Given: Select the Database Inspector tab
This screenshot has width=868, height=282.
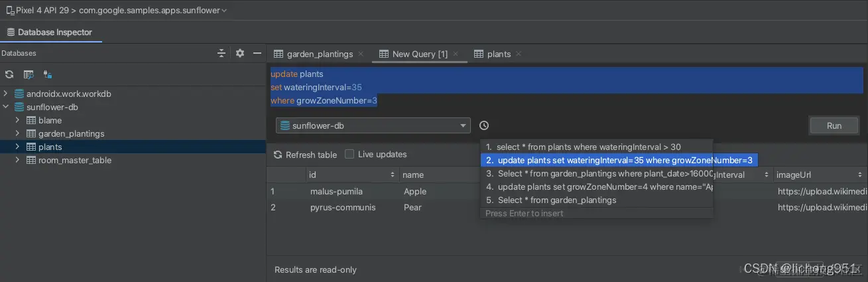Looking at the screenshot, I should point(50,32).
